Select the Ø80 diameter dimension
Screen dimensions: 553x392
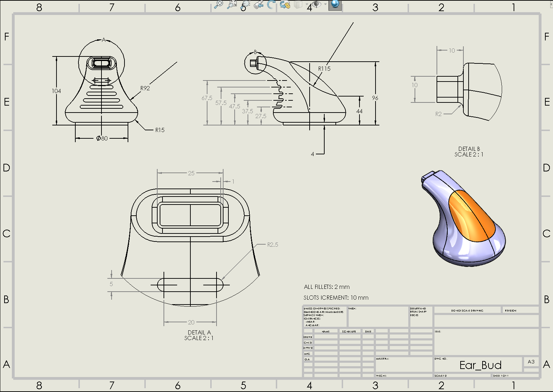pos(102,138)
